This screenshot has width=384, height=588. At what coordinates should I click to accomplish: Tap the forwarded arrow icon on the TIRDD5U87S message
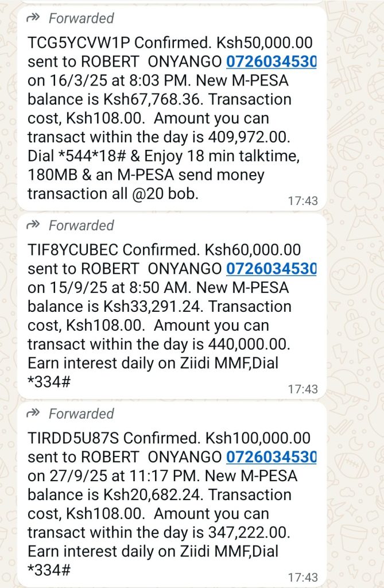click(x=33, y=413)
